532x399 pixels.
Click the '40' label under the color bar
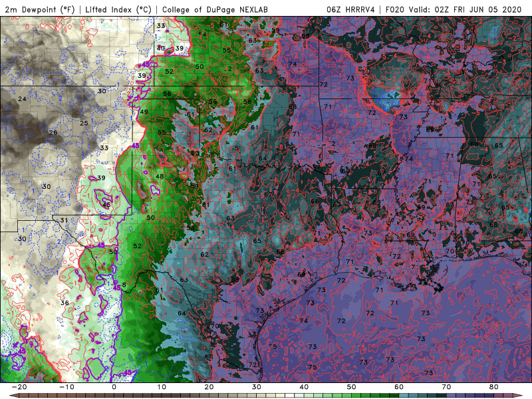(304, 387)
